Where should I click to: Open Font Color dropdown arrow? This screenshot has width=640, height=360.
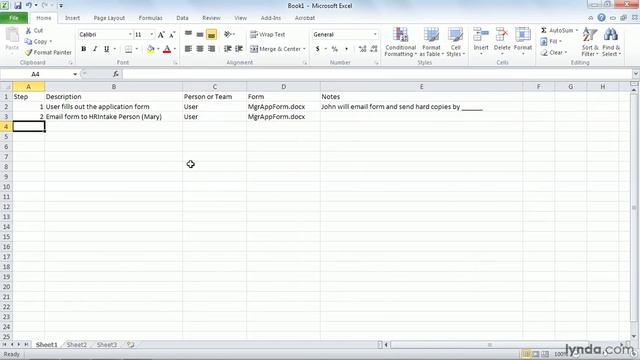click(x=175, y=49)
